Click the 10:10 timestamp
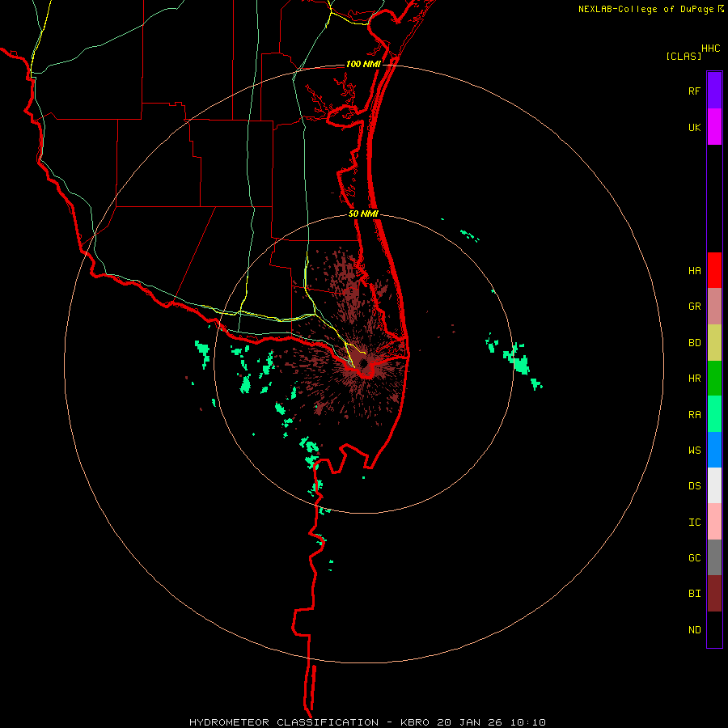Viewport: 728px width, 728px height. click(x=528, y=722)
